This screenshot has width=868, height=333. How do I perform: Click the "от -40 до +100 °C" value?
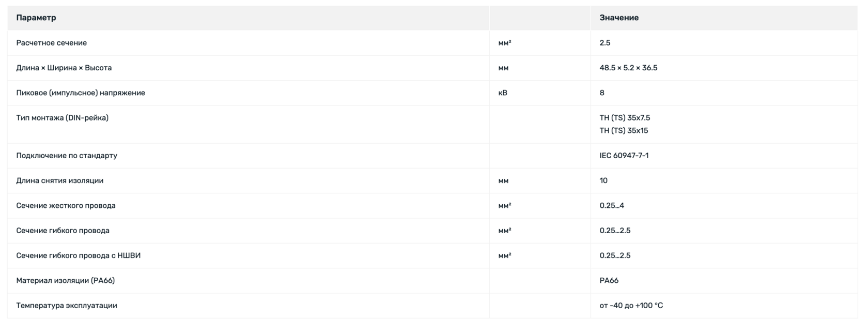631,306
